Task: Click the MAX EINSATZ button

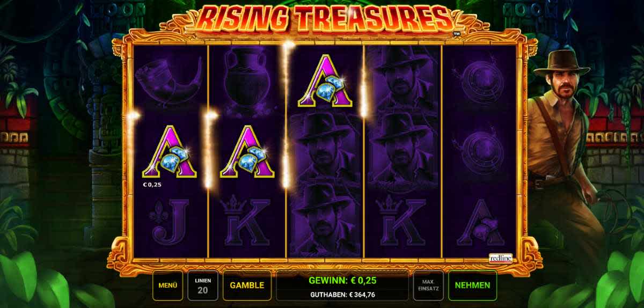Action: coord(428,285)
